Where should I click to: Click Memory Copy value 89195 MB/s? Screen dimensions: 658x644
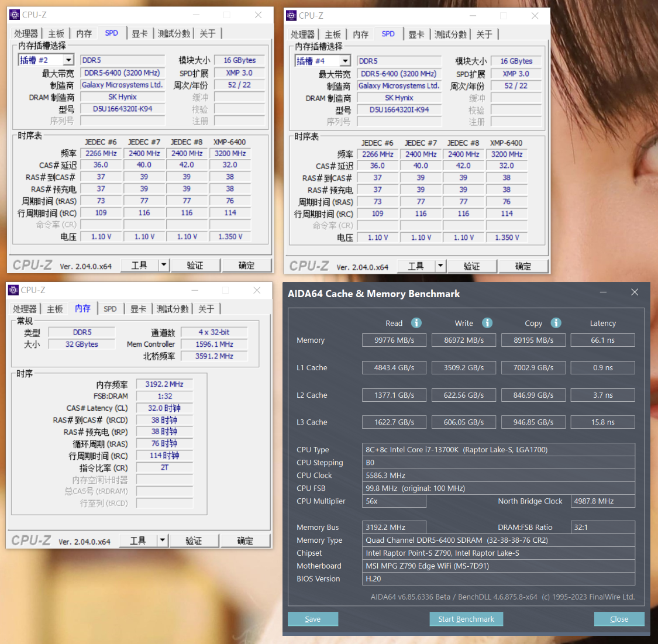533,340
